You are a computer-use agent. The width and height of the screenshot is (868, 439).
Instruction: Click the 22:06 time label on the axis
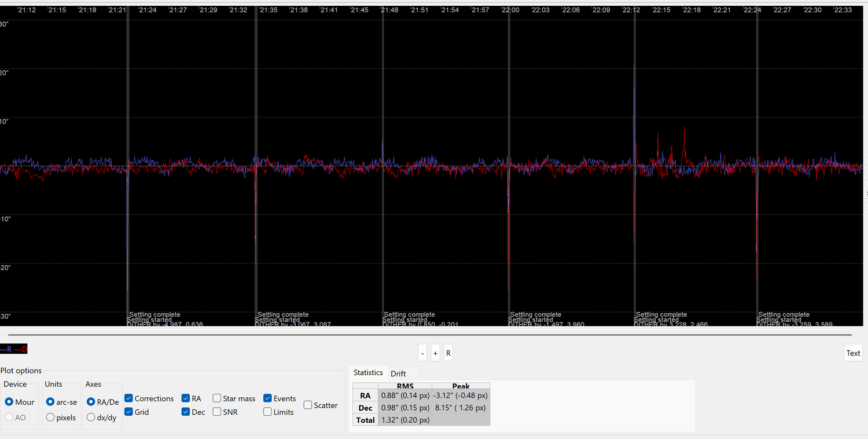coord(571,10)
